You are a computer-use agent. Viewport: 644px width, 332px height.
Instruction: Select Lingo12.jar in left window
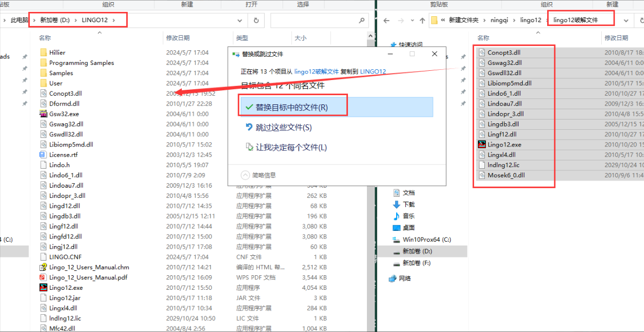tap(64, 298)
